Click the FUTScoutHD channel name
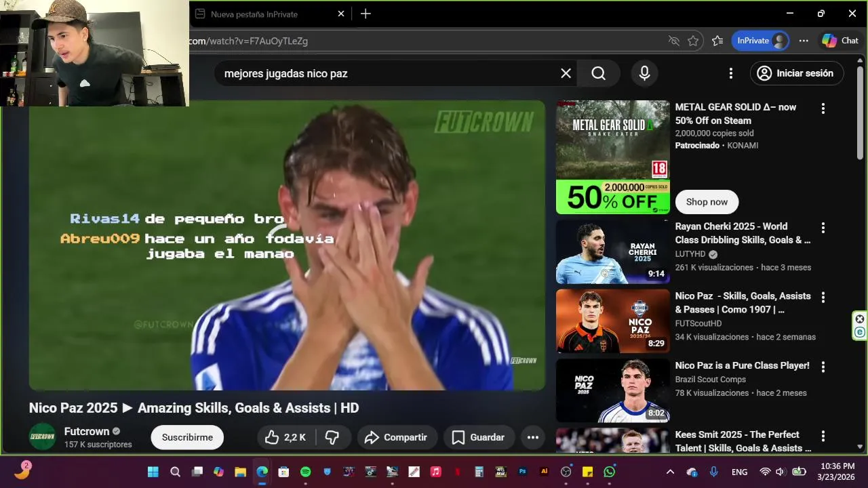The width and height of the screenshot is (868, 488). [x=698, y=323]
